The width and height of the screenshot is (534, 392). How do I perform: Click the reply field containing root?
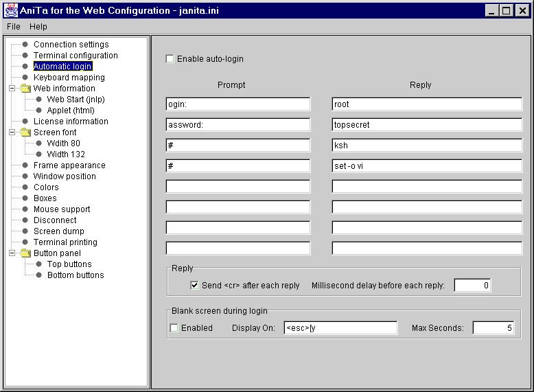[427, 104]
